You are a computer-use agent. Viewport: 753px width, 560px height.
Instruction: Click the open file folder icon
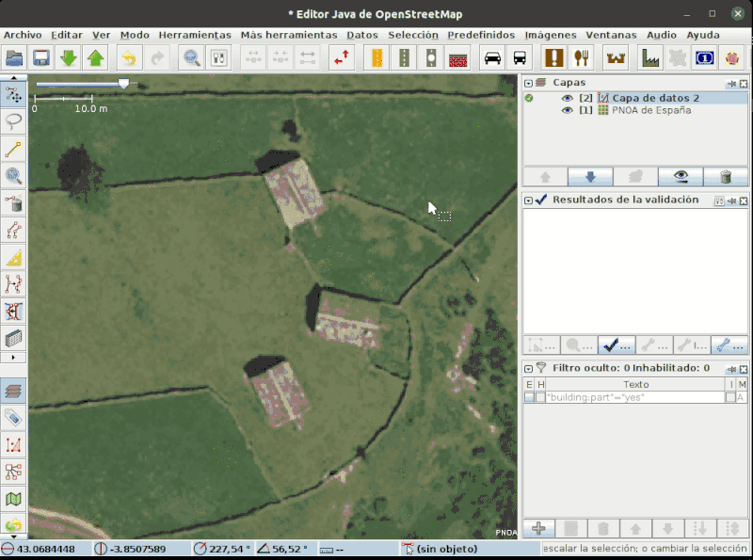click(14, 58)
